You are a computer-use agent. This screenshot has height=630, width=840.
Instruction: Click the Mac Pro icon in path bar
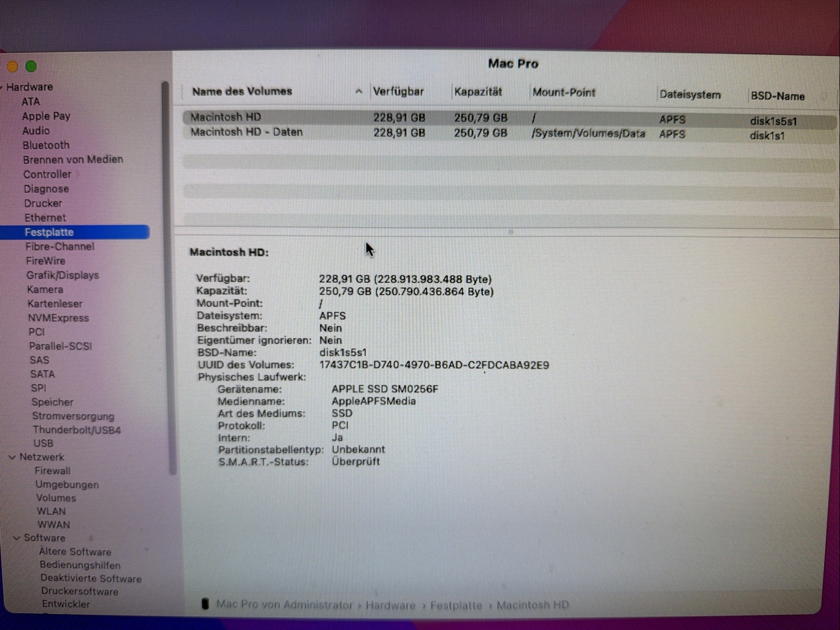pyautogui.click(x=205, y=604)
